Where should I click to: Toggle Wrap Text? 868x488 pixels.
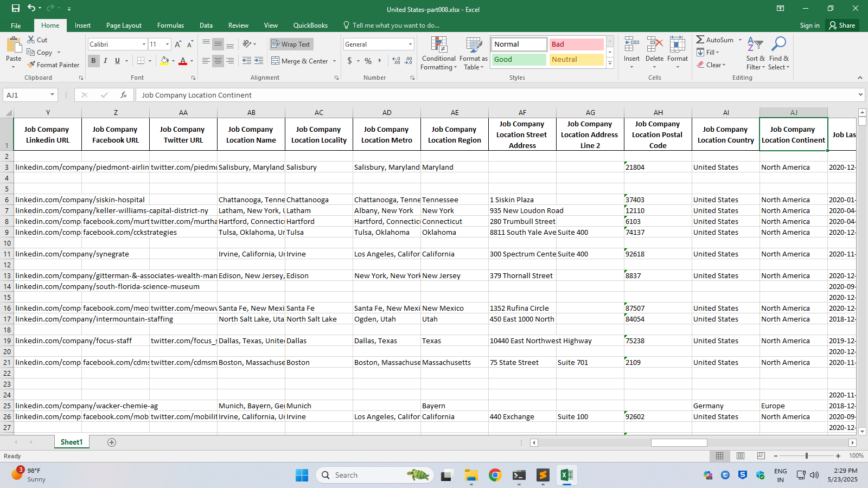coord(291,44)
